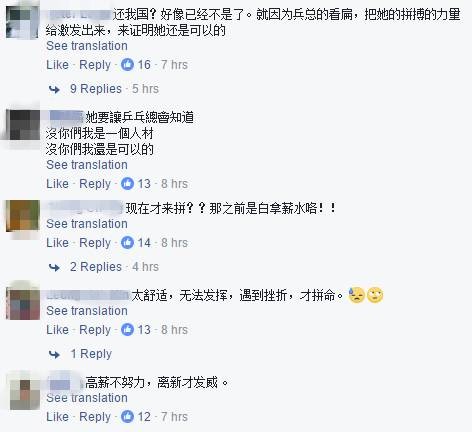Click the reply arrow icon beside 2 Replies
The width and height of the screenshot is (472, 432).
54,267
